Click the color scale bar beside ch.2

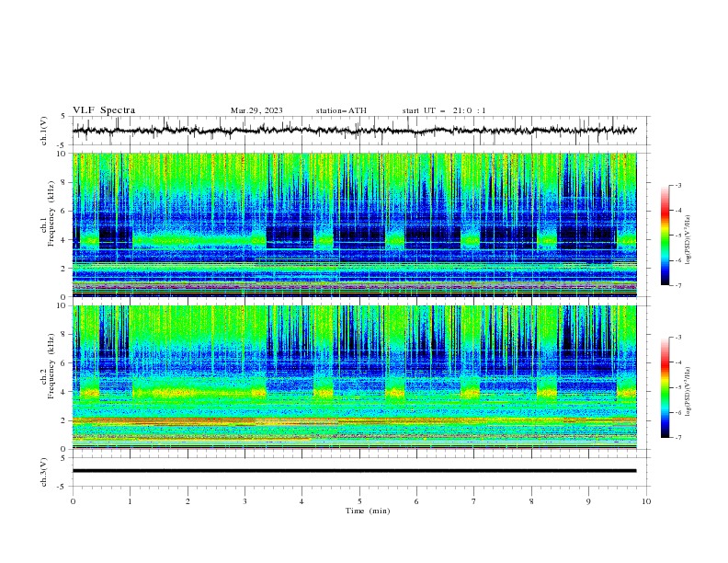[665, 387]
